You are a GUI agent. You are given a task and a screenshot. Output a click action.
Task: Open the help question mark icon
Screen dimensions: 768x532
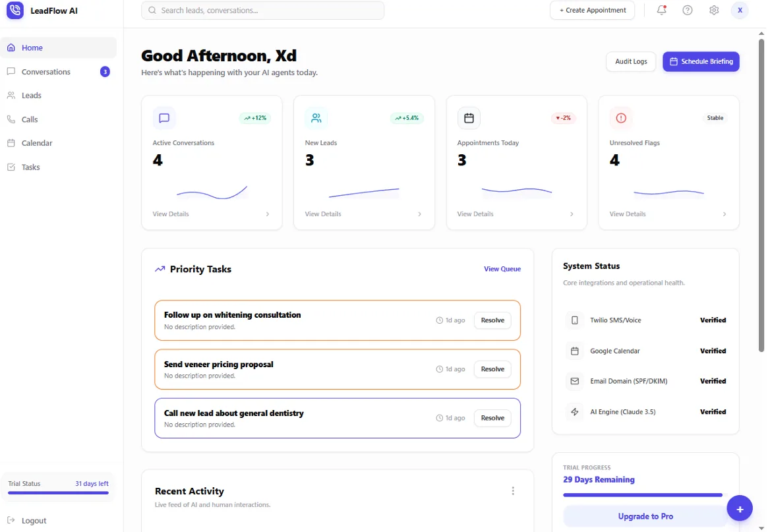688,11
